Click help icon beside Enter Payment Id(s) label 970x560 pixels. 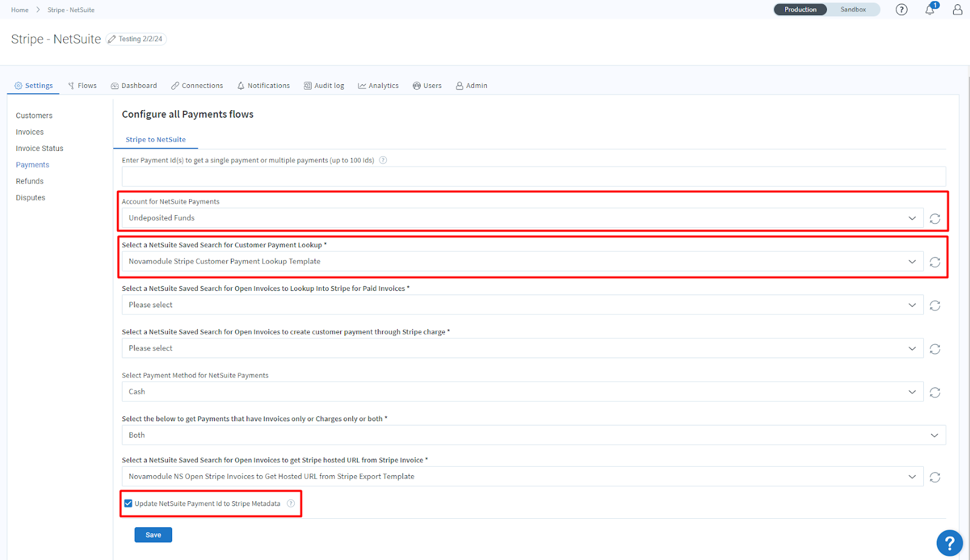(383, 161)
